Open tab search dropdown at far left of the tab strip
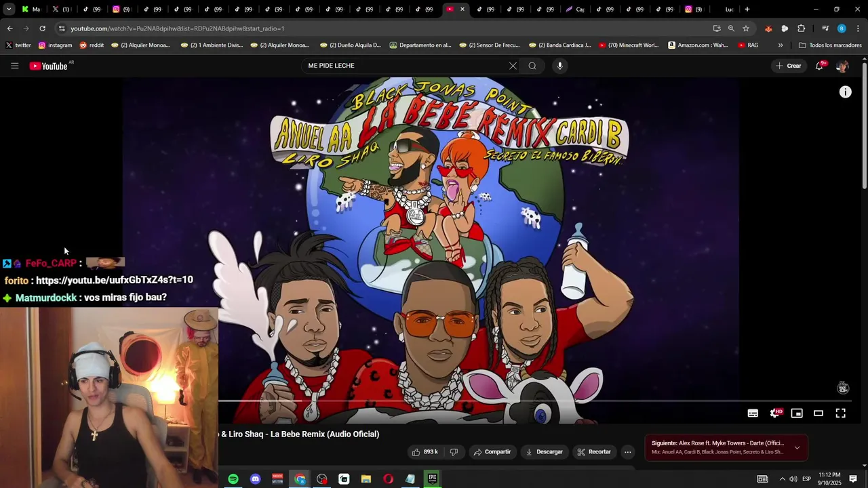The height and width of the screenshot is (488, 868). (x=8, y=9)
